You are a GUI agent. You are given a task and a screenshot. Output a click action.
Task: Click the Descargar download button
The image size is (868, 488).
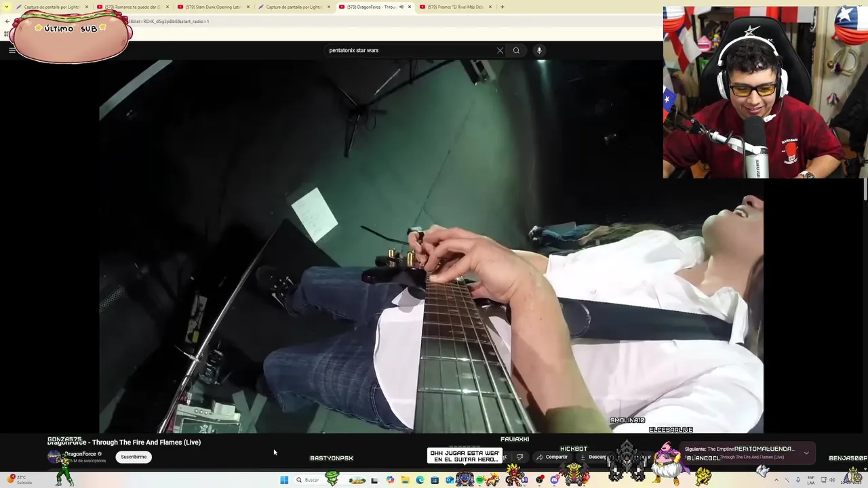(594, 457)
